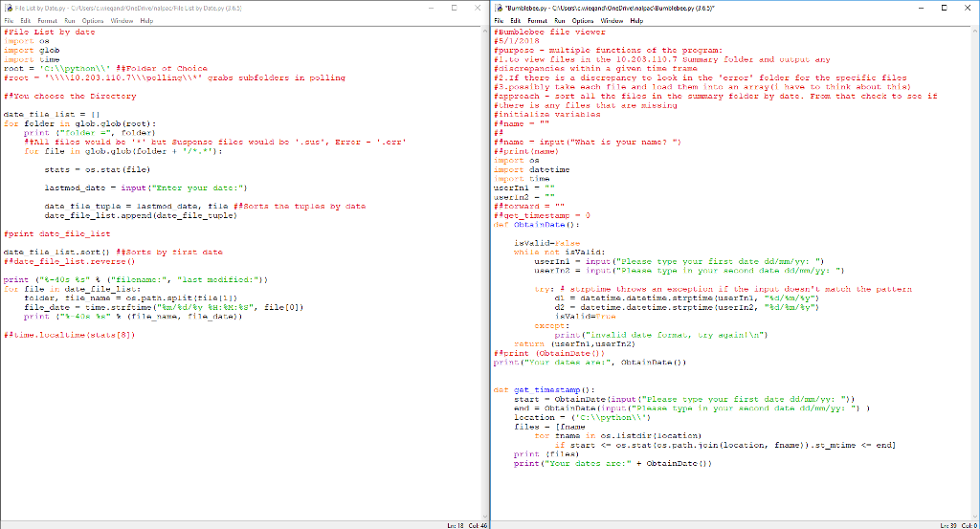Minimize the Bumblebee.py window
980x529 pixels.
(x=922, y=8)
